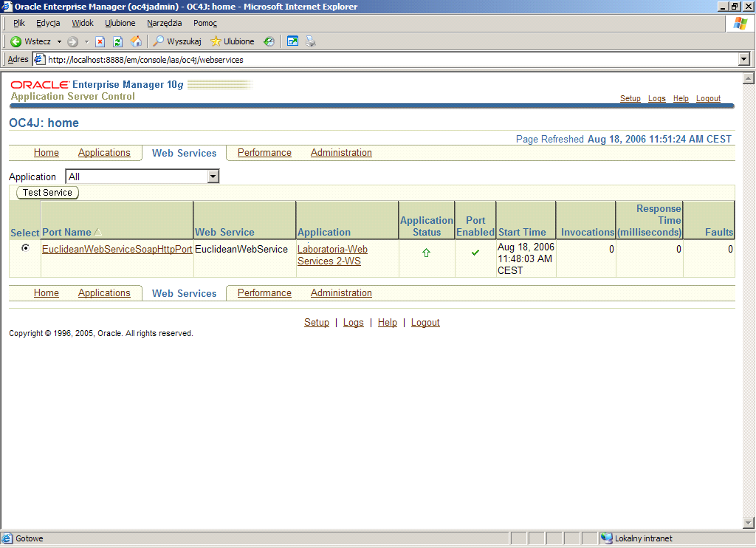Image resolution: width=756 pixels, height=548 pixels.
Task: Switch to top Administration tab
Action: 341,152
